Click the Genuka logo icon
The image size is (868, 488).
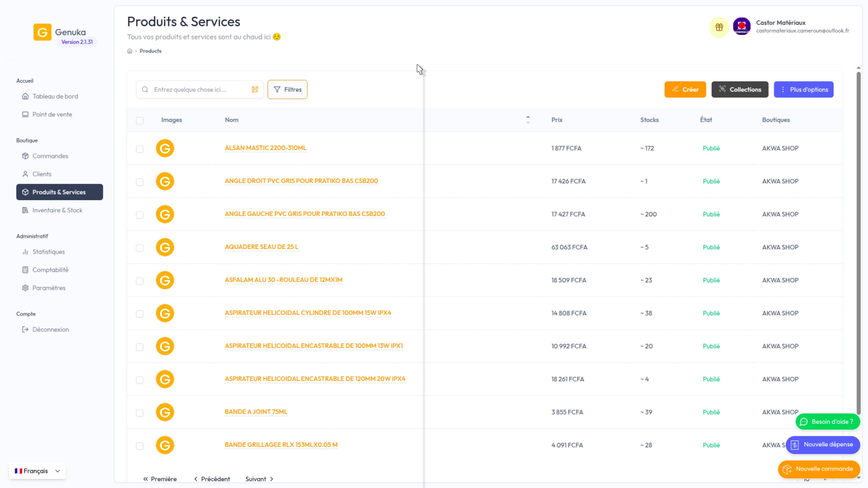pyautogui.click(x=43, y=32)
